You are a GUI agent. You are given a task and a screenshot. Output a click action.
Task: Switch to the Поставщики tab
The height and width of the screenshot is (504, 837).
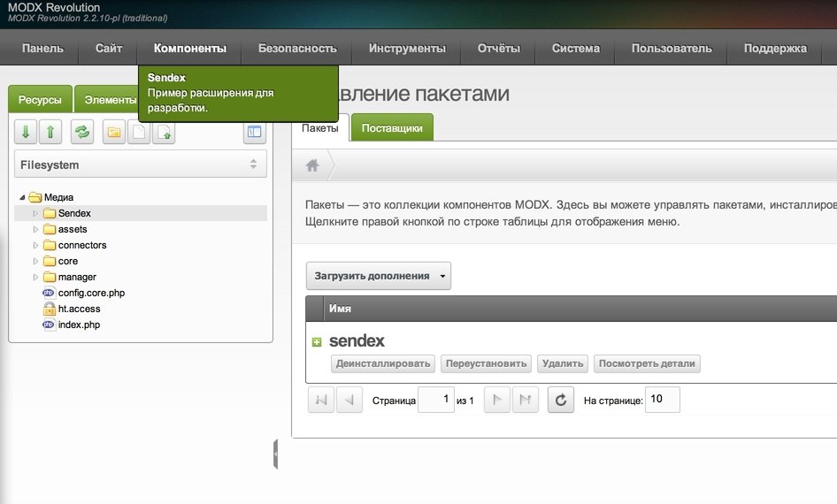pos(392,128)
